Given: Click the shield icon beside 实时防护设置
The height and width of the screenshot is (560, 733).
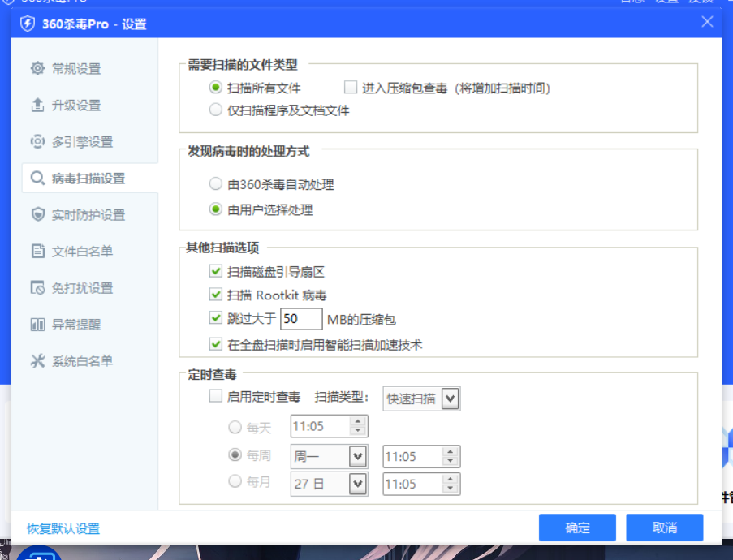Looking at the screenshot, I should point(37,215).
